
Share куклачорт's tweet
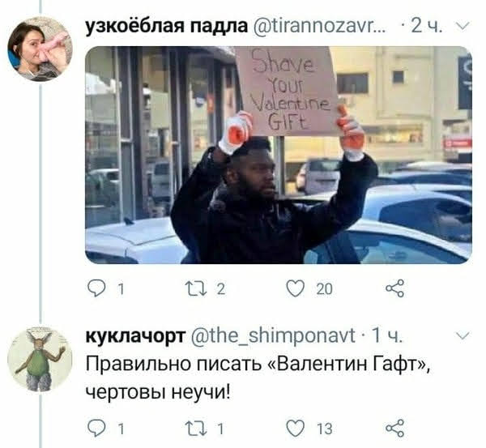395,429
